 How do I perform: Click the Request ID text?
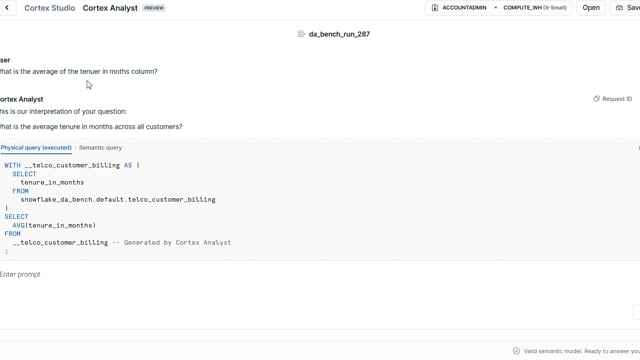pos(617,99)
